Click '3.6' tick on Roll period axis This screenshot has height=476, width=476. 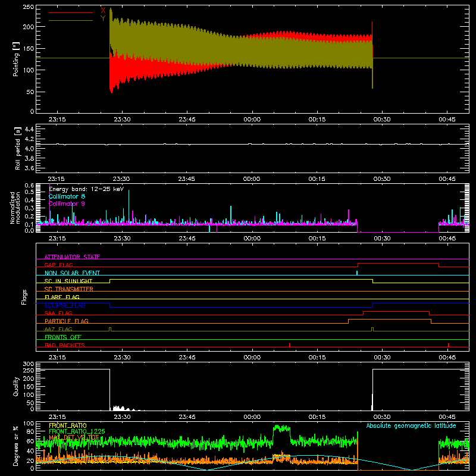pyautogui.click(x=29, y=168)
